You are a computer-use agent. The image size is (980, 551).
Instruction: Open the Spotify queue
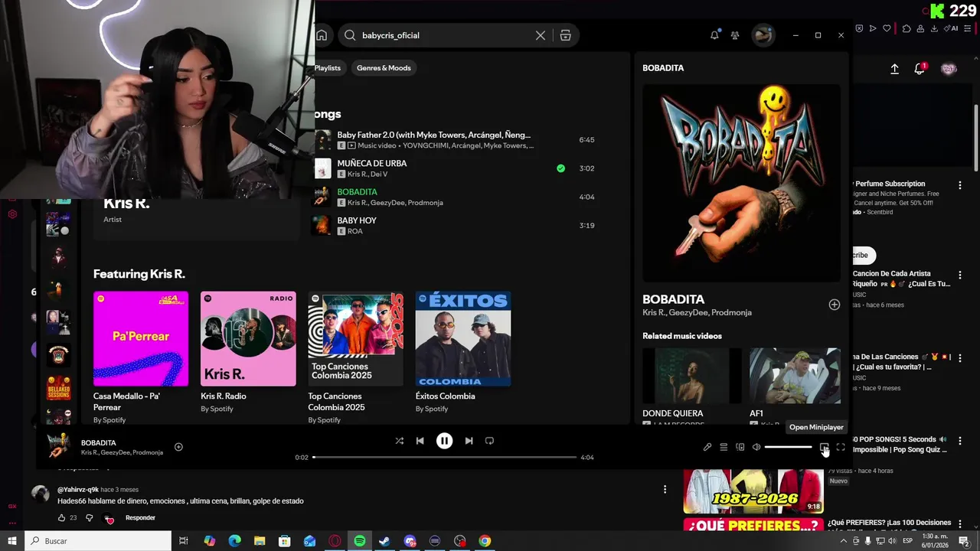tap(724, 447)
